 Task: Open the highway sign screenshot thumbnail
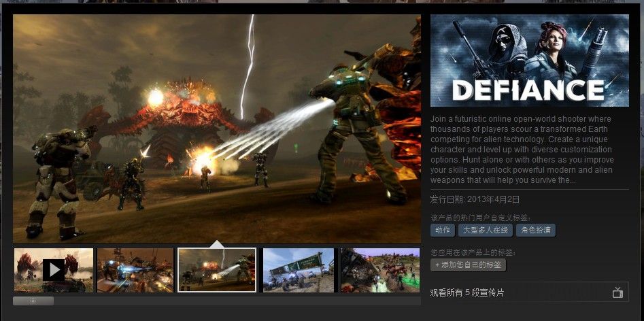(298, 270)
